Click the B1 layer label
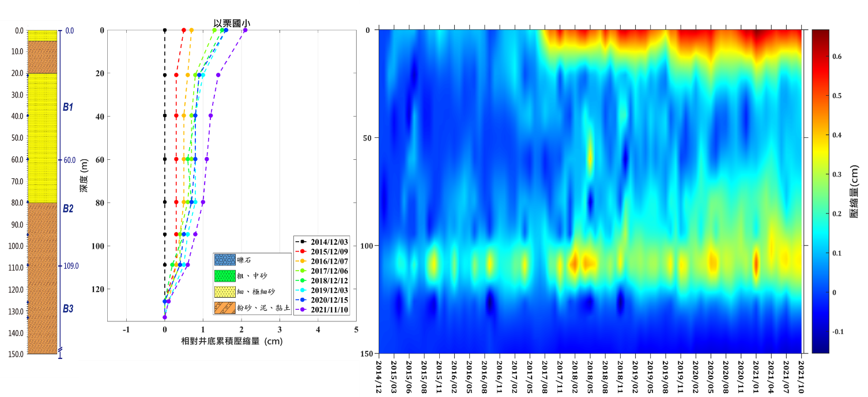 [68, 107]
